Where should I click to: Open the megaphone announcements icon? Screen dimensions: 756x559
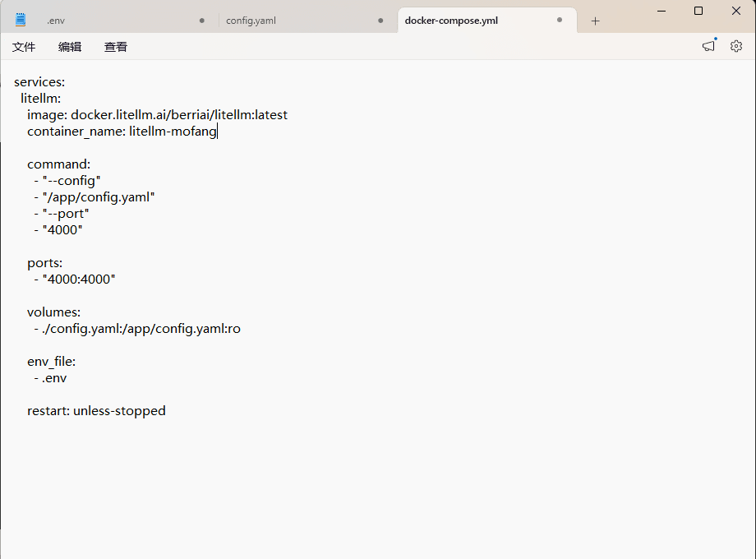pyautogui.click(x=708, y=46)
